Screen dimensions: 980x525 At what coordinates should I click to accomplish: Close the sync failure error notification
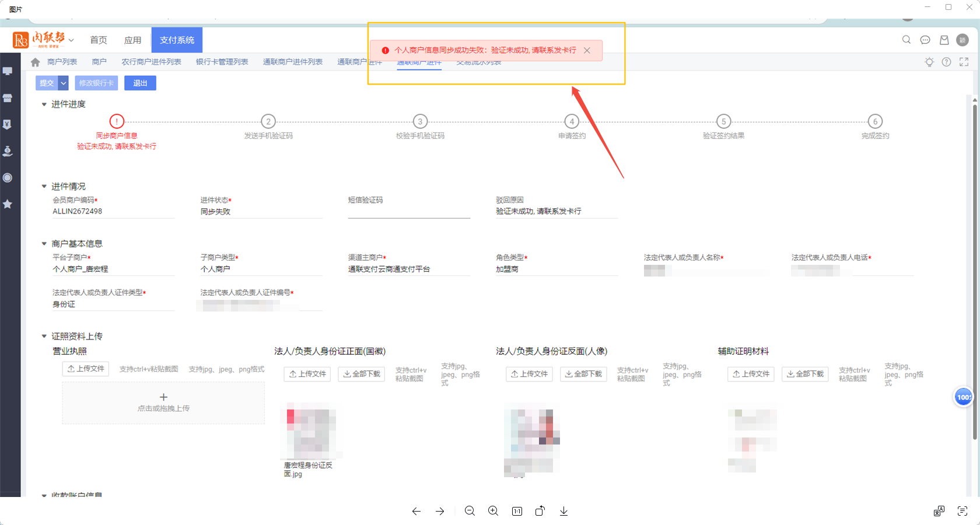click(587, 51)
